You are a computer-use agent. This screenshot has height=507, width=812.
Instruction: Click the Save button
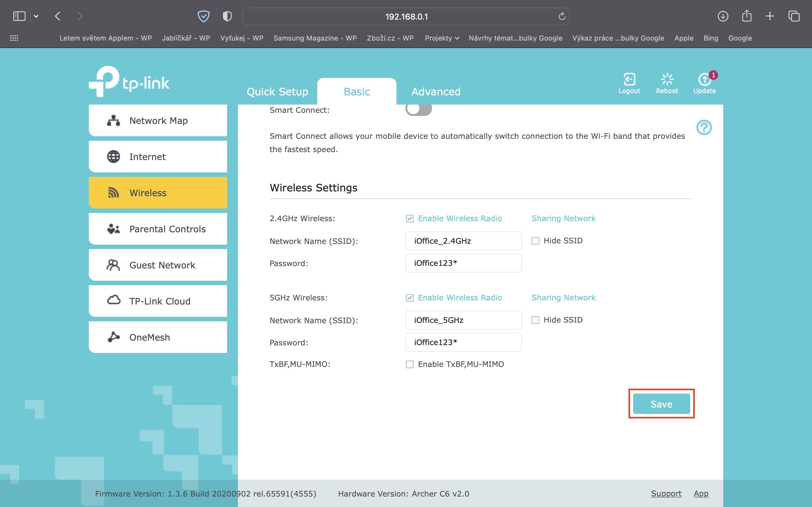tap(661, 404)
